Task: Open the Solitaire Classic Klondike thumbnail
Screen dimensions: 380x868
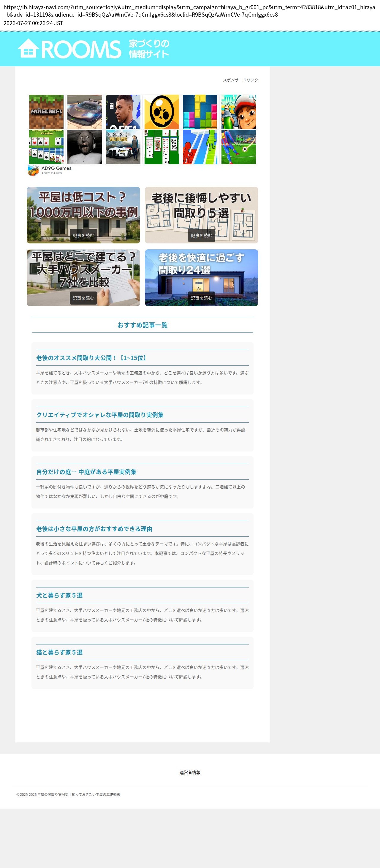Action: 46,147
